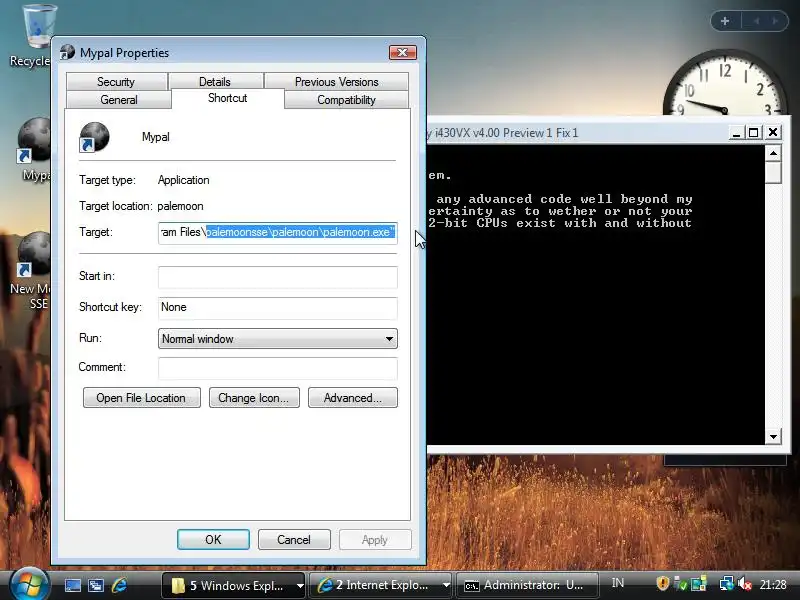Switch to the General tab
The image size is (800, 600).
tap(118, 99)
